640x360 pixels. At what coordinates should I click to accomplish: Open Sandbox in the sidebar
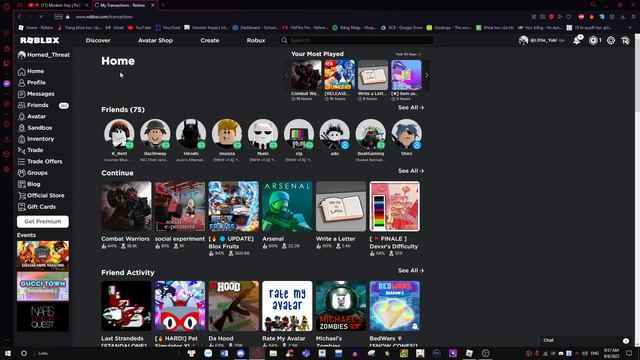35,128
